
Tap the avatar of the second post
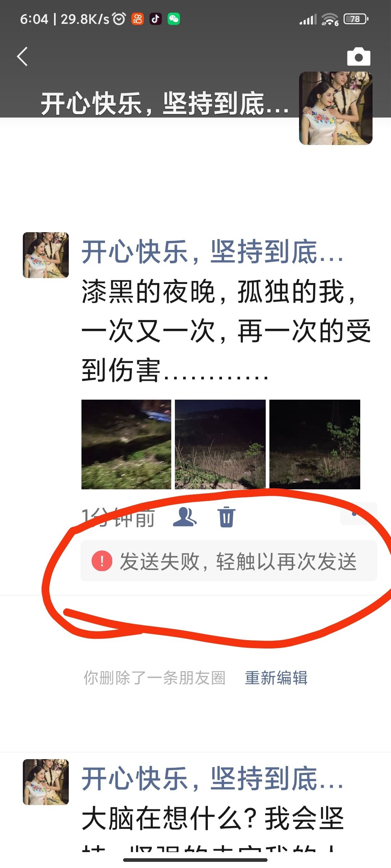[x=46, y=782]
